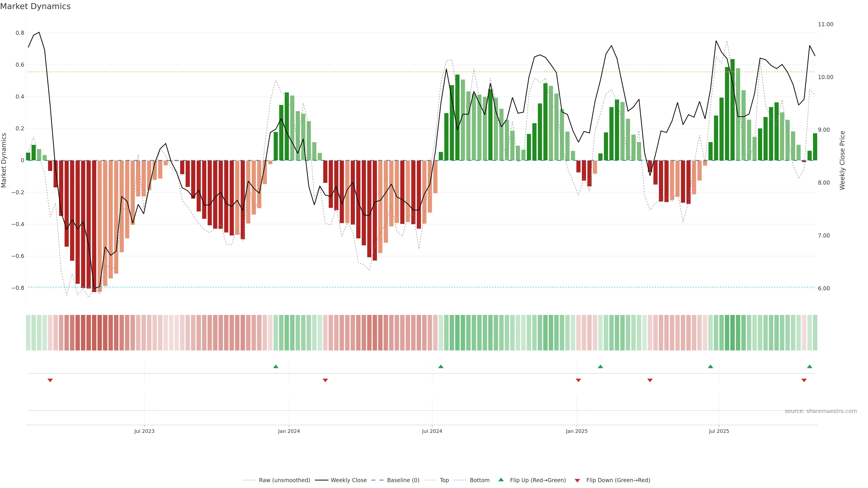
Task: Click the Bottom legend line label
Action: pyautogui.click(x=479, y=480)
